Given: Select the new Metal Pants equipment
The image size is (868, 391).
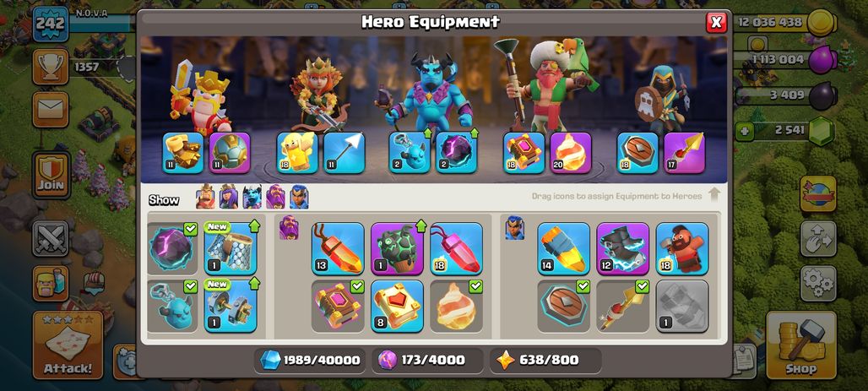Looking at the screenshot, I should pyautogui.click(x=231, y=248).
